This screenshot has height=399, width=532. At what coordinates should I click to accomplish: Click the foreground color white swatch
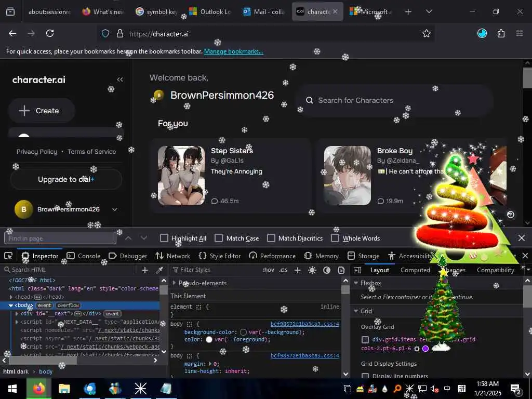pyautogui.click(x=209, y=340)
